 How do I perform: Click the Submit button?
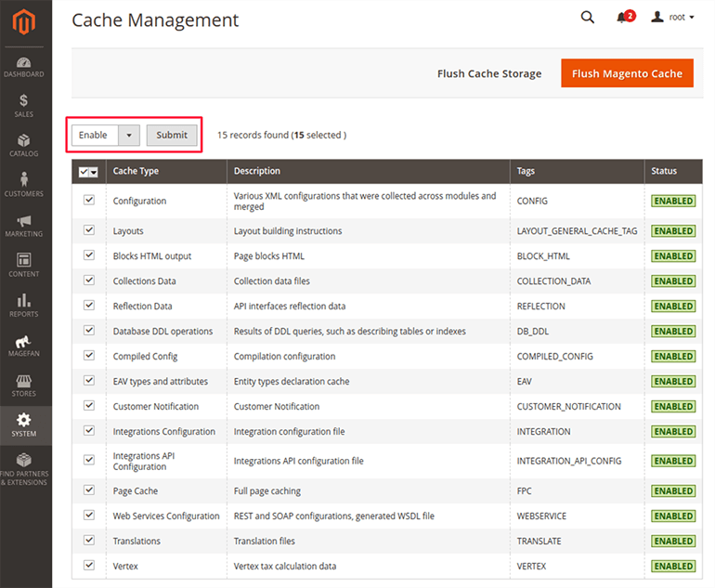172,135
